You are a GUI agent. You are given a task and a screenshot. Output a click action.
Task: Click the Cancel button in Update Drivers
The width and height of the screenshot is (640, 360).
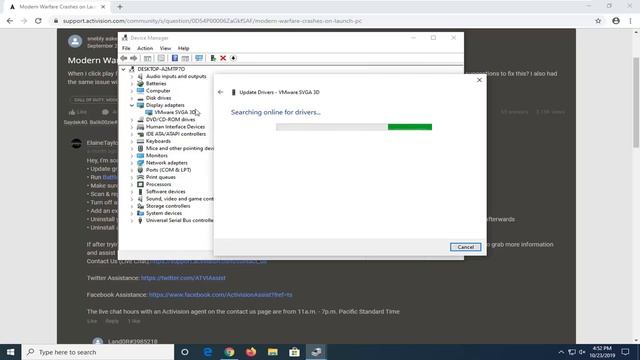(x=465, y=247)
